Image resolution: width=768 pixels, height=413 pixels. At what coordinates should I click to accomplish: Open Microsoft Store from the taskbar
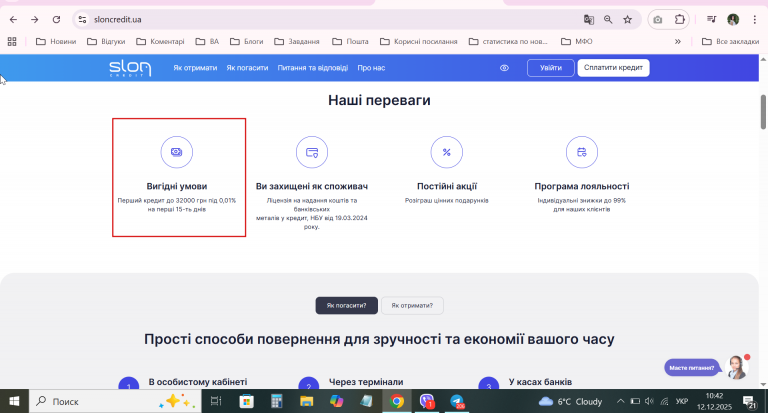[246, 401]
